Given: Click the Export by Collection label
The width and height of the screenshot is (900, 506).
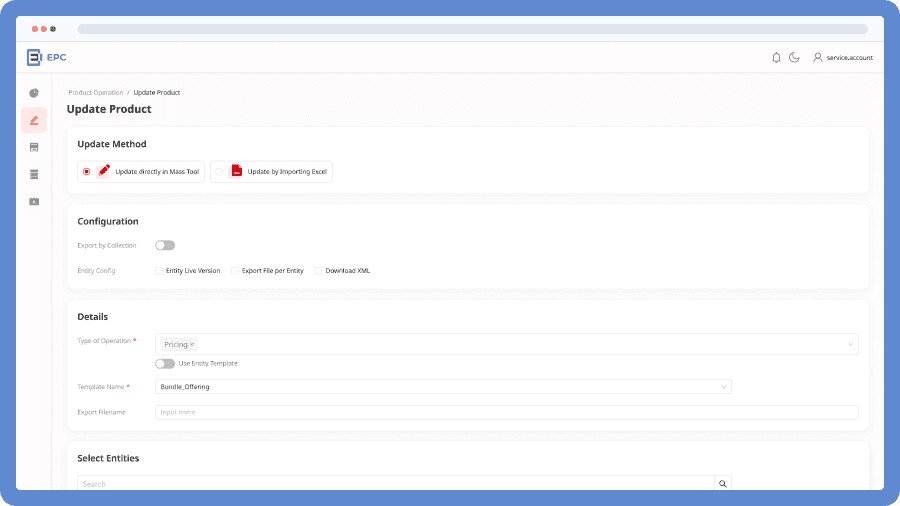Looking at the screenshot, I should [107, 246].
